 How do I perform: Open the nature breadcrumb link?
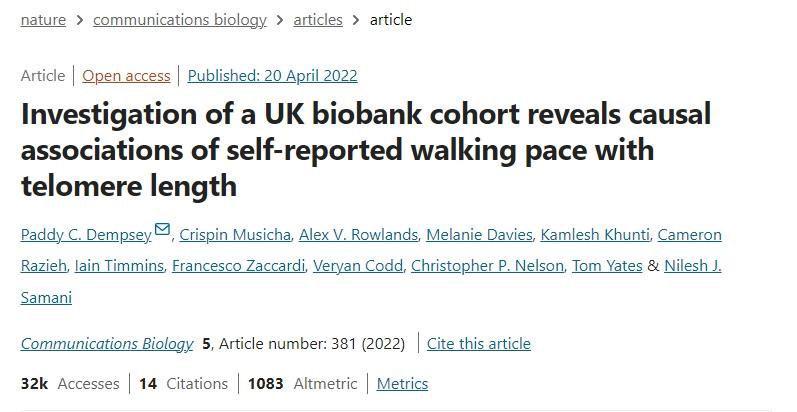pos(43,20)
